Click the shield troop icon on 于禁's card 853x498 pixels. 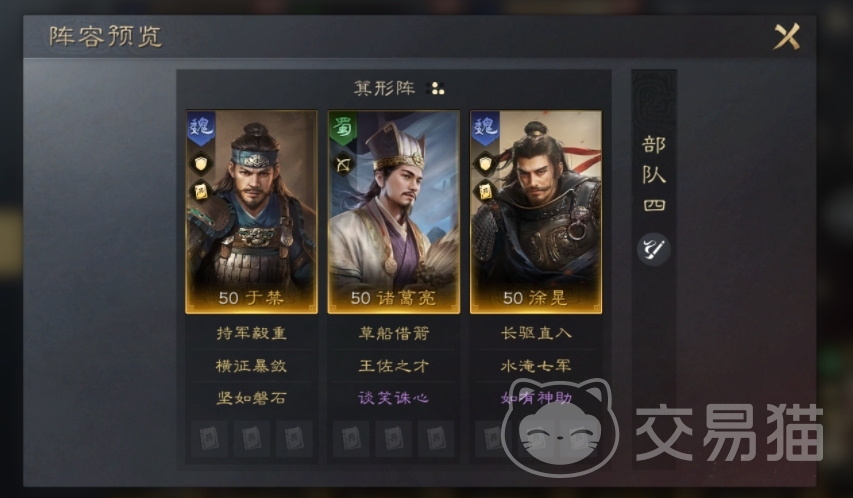pos(201,163)
